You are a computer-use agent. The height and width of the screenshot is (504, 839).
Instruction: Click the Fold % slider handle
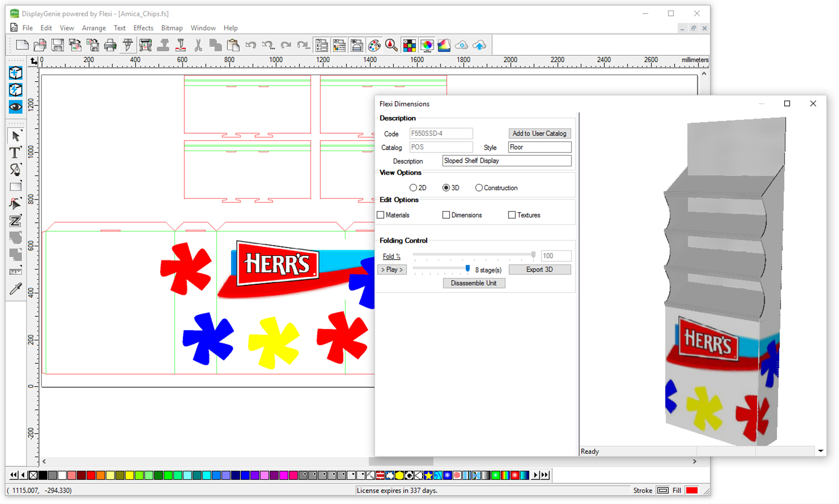[533, 255]
